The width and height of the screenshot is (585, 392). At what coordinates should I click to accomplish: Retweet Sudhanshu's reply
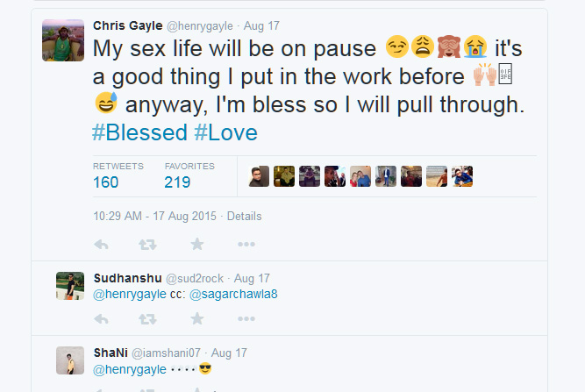tap(148, 318)
